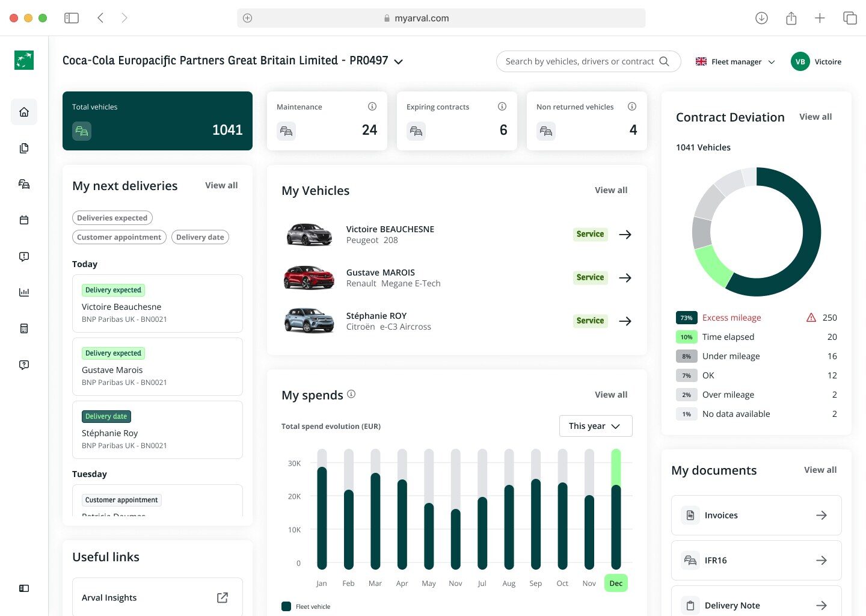Viewport: 866px width, 616px height.
Task: Open the Home icon in the sidebar
Action: click(x=24, y=112)
